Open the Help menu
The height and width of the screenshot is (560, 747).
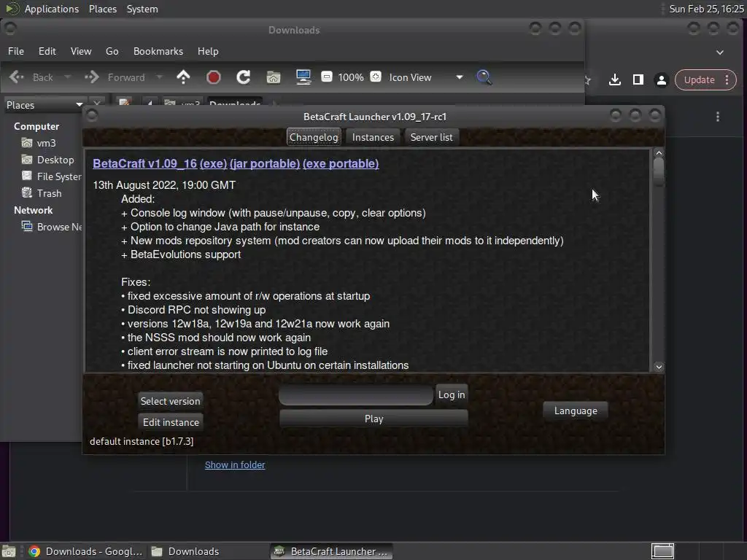tap(208, 51)
